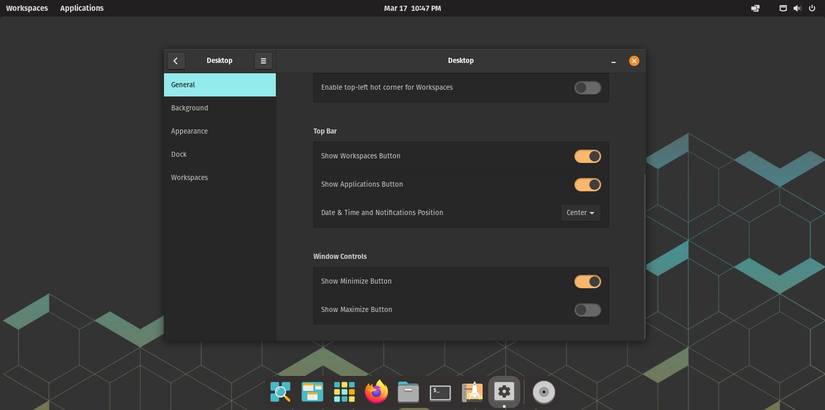Click the Window Controls section heading
Screen dimensions: 825x410
click(x=340, y=256)
